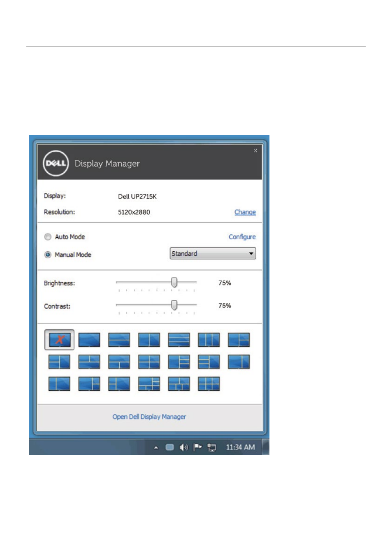The image size is (392, 556).
Task: Choose the top two, bottom one pane layout
Action: [89, 361]
